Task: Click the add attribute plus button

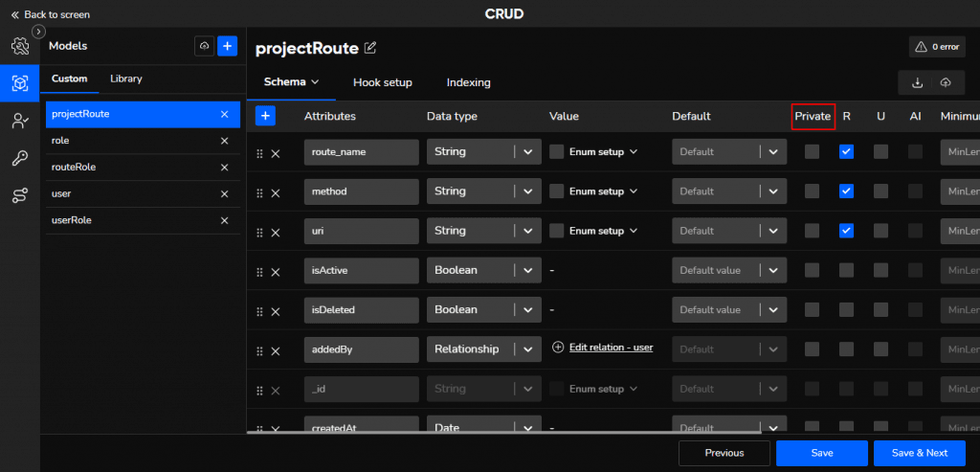Action: click(265, 116)
